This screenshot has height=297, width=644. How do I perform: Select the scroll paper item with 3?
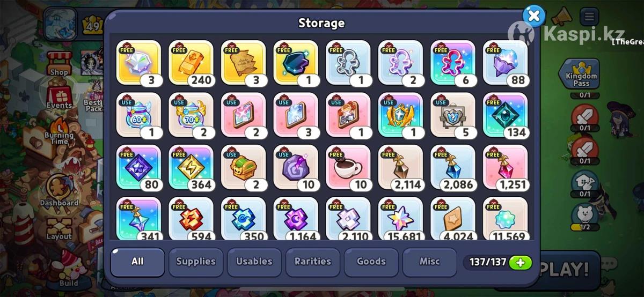243,63
